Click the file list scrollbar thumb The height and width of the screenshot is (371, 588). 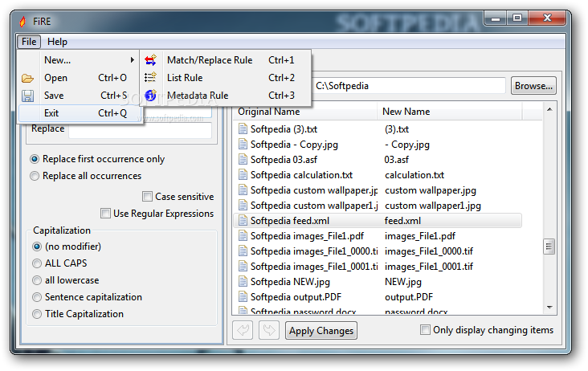(549, 247)
